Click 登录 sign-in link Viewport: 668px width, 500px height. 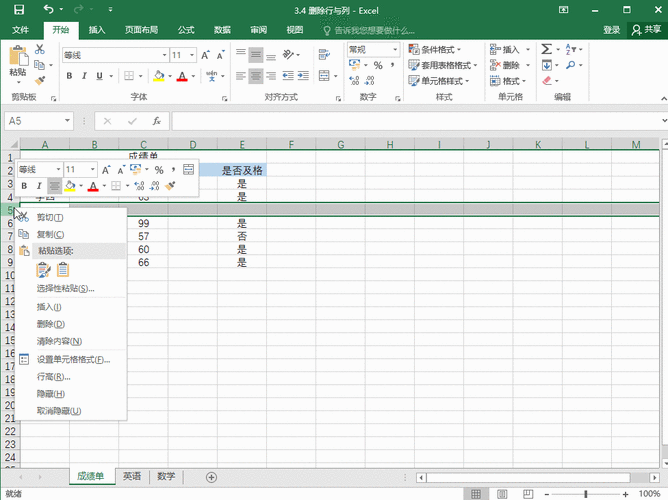[x=611, y=30]
